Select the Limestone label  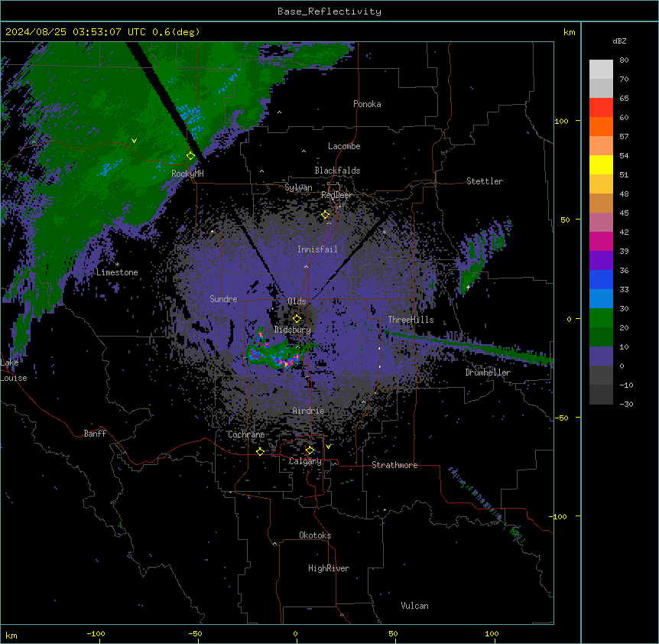point(117,272)
